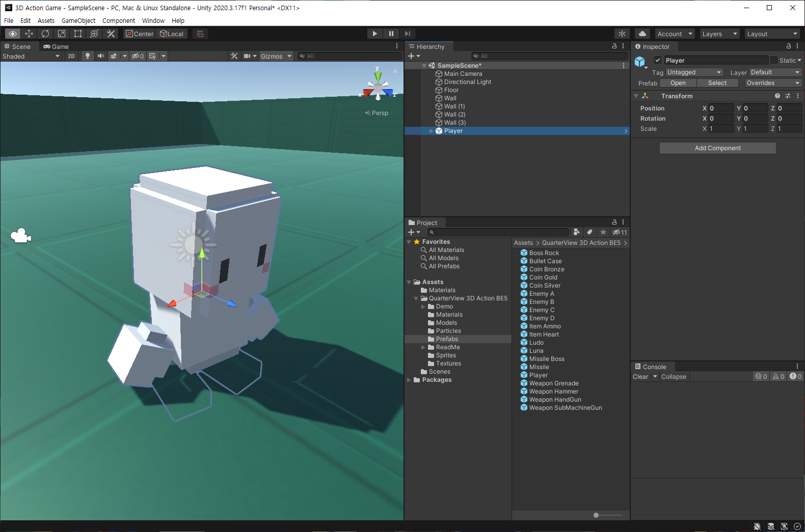Open the custom editor tools button
This screenshot has height=532, width=805.
[111, 34]
